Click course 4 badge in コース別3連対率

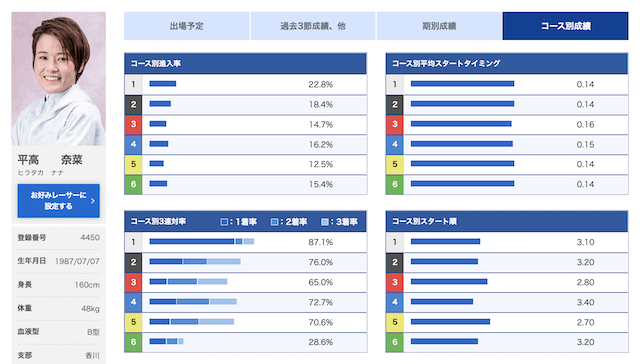(x=133, y=302)
